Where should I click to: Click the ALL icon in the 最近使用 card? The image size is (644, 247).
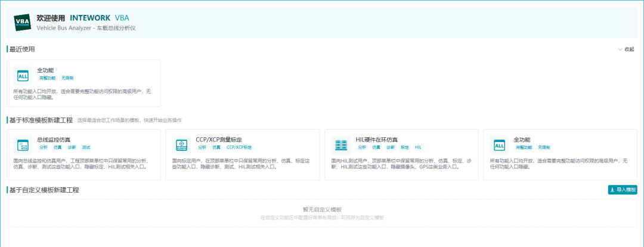[x=23, y=76]
